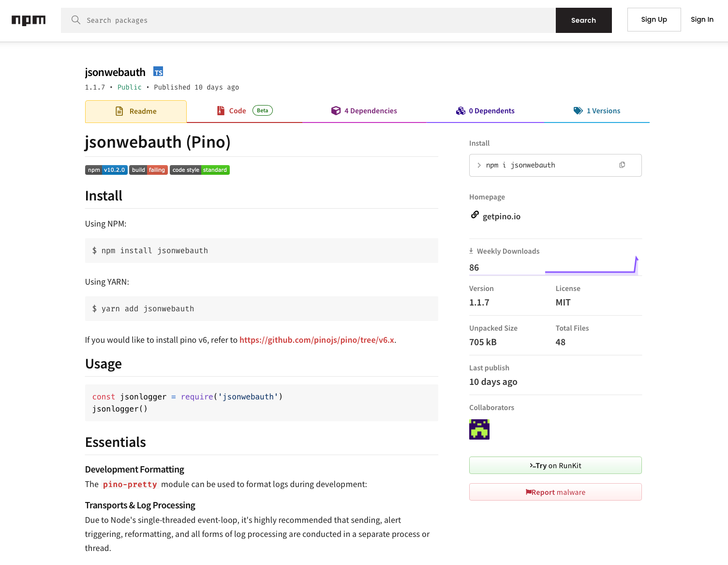Click the jsonwebauth package title
The height and width of the screenshot is (565, 728).
(x=115, y=72)
